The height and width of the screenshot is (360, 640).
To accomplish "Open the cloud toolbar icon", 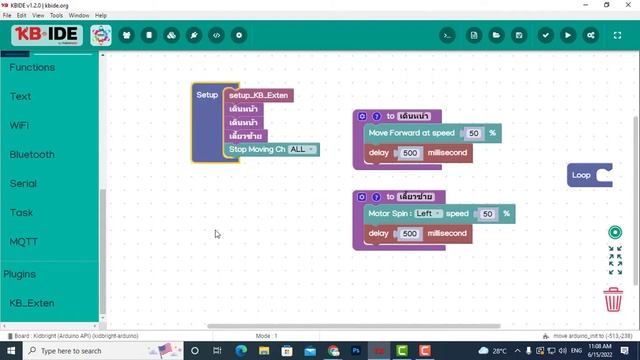I will click(171, 36).
